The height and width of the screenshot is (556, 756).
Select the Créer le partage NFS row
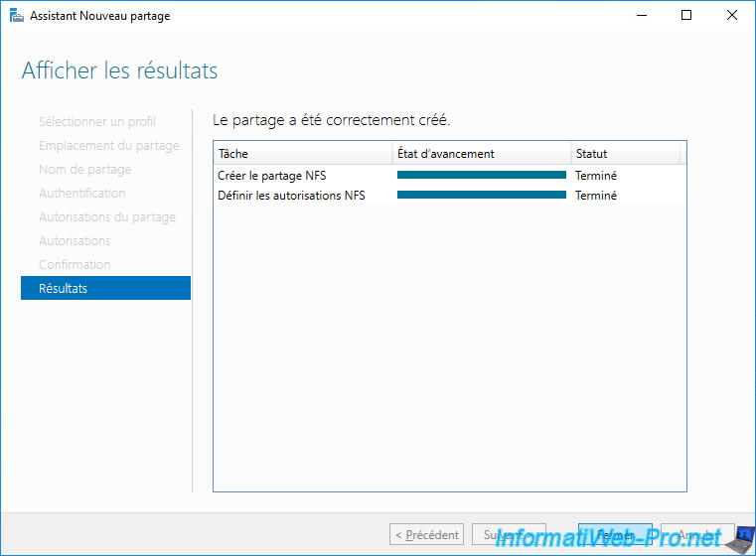click(271, 176)
